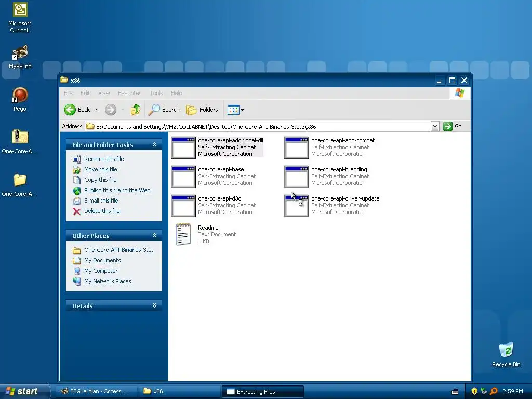Viewport: 532px width, 399px height.
Task: Open Back button history dropdown
Action: point(96,110)
